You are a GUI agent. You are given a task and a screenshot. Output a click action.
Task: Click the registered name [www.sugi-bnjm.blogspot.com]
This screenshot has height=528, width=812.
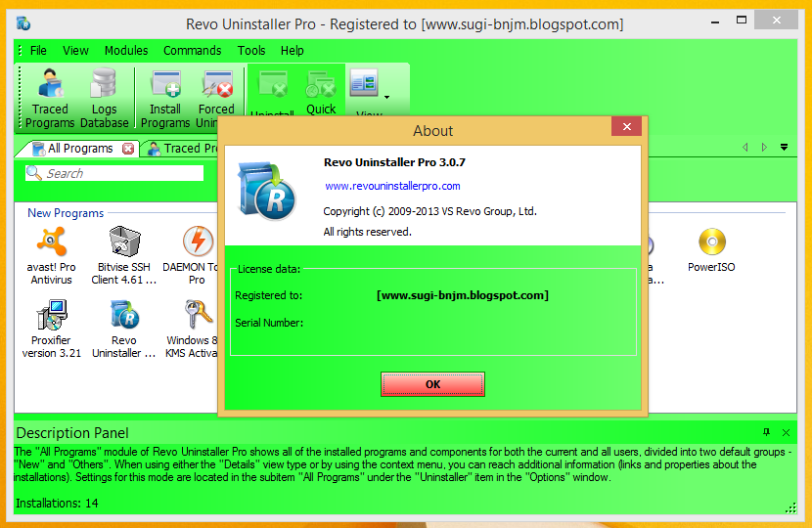coord(463,295)
